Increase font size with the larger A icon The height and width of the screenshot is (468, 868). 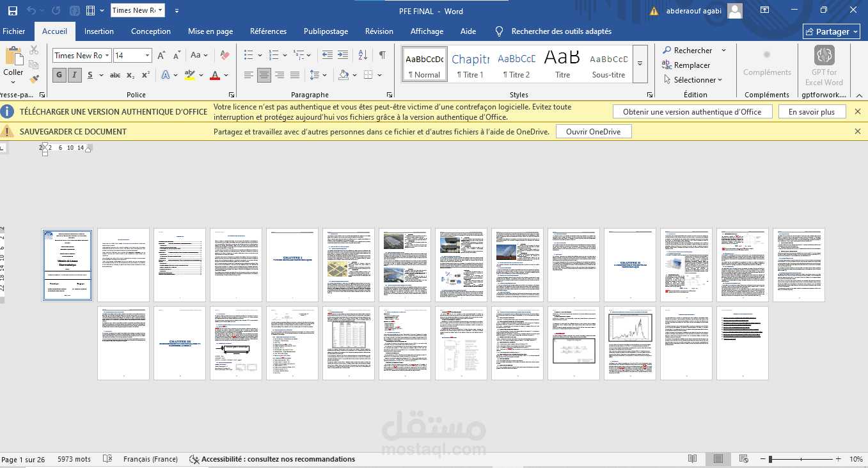(162, 56)
